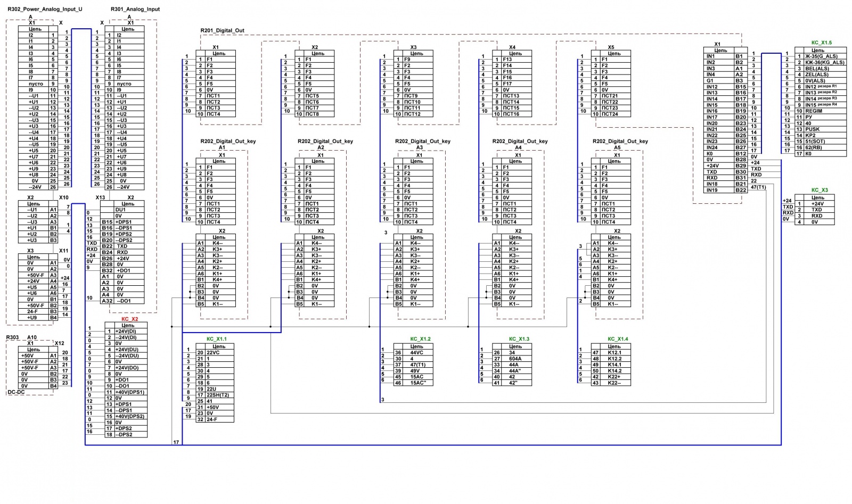
Task: Click the F9 cell in X3
Action: (x=418, y=60)
